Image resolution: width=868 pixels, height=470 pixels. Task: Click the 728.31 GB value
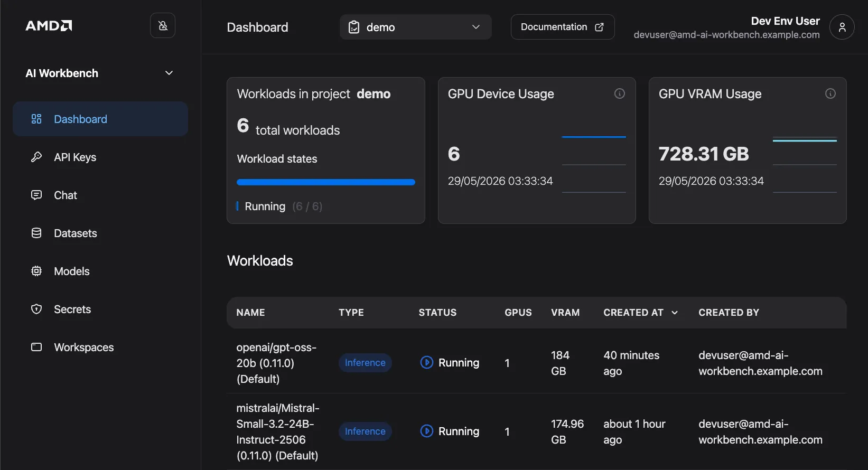704,154
